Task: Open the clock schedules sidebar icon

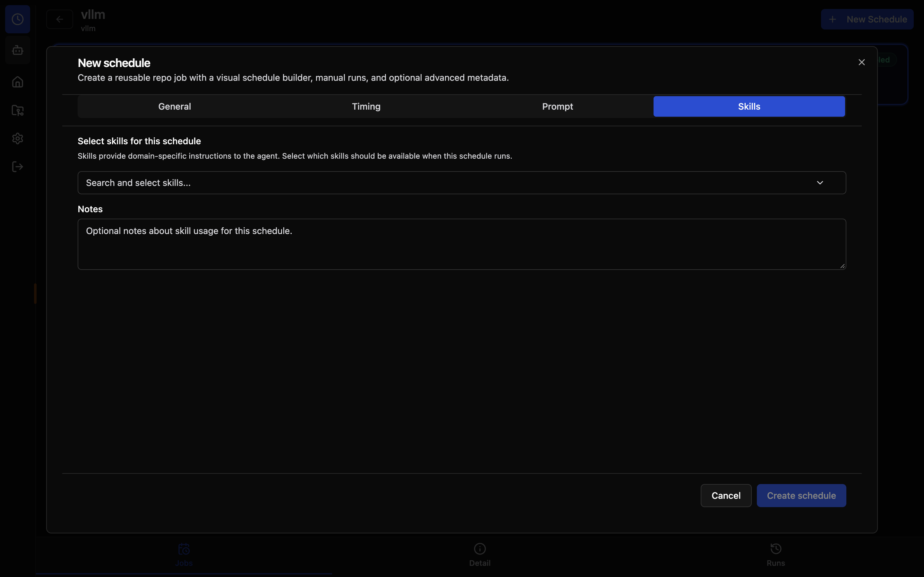Action: coord(18,19)
